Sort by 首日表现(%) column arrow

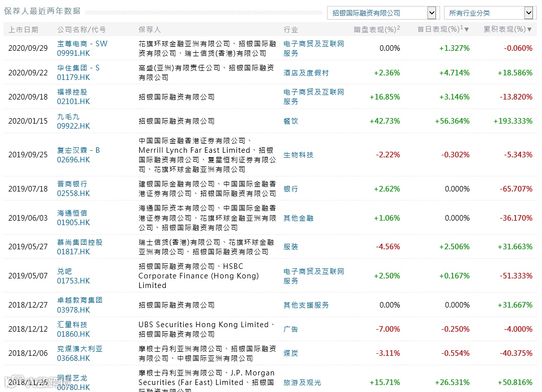(x=467, y=30)
